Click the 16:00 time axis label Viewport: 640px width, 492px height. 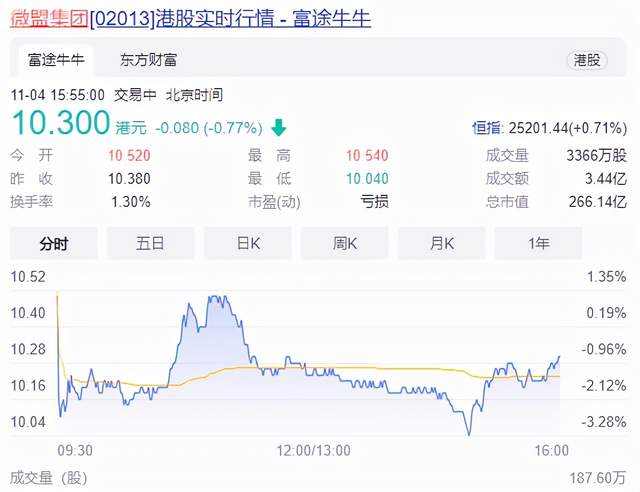[551, 451]
